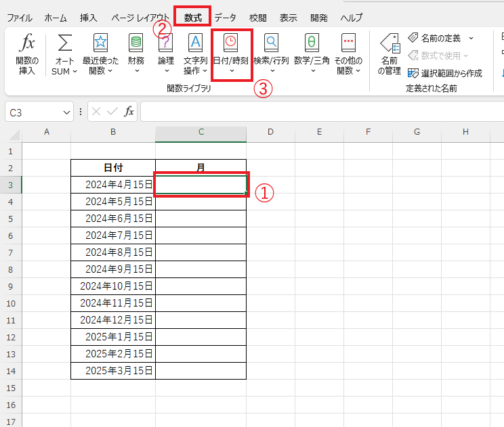Select column D header
Screen dimensions: 504x427
point(271,132)
